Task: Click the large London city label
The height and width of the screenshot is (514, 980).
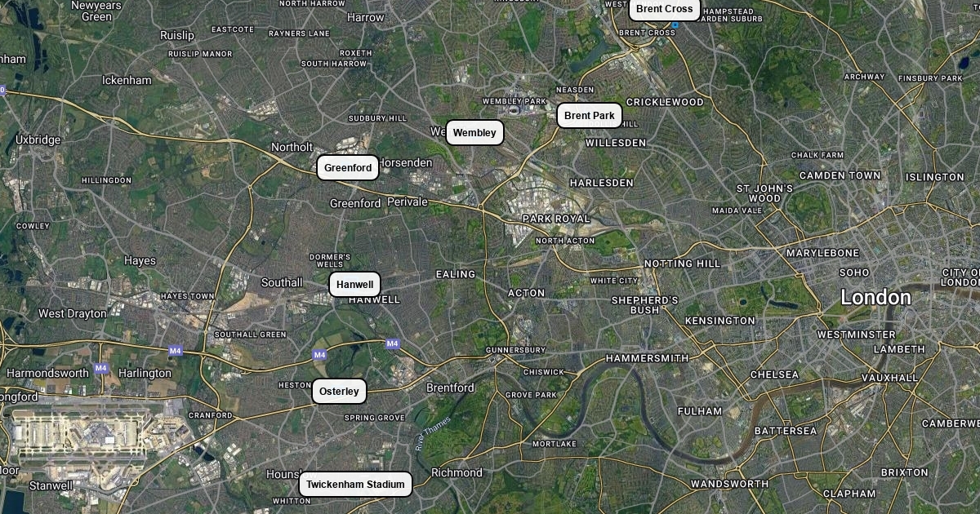Action: pyautogui.click(x=875, y=298)
